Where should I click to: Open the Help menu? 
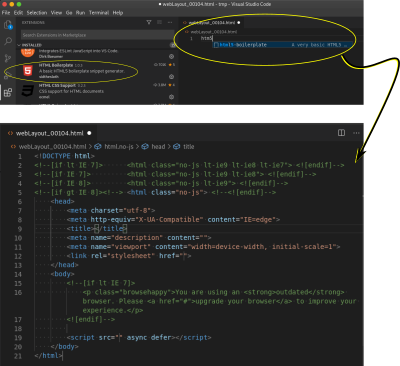click(x=118, y=13)
